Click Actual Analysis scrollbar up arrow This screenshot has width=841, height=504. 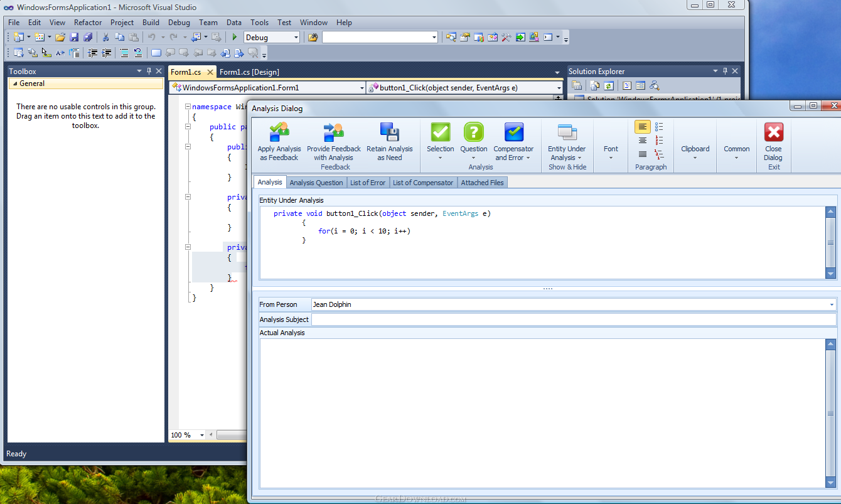(x=831, y=345)
